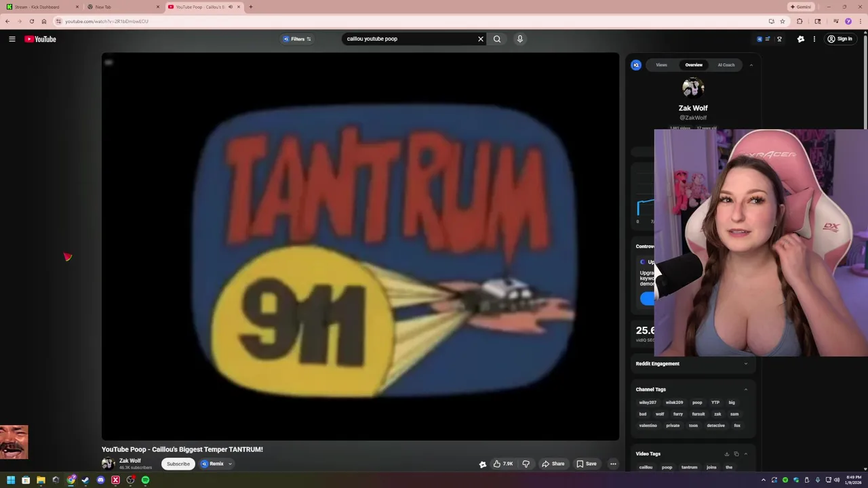The image size is (868, 488).
Task: Click the address bar URL
Action: pos(106,21)
